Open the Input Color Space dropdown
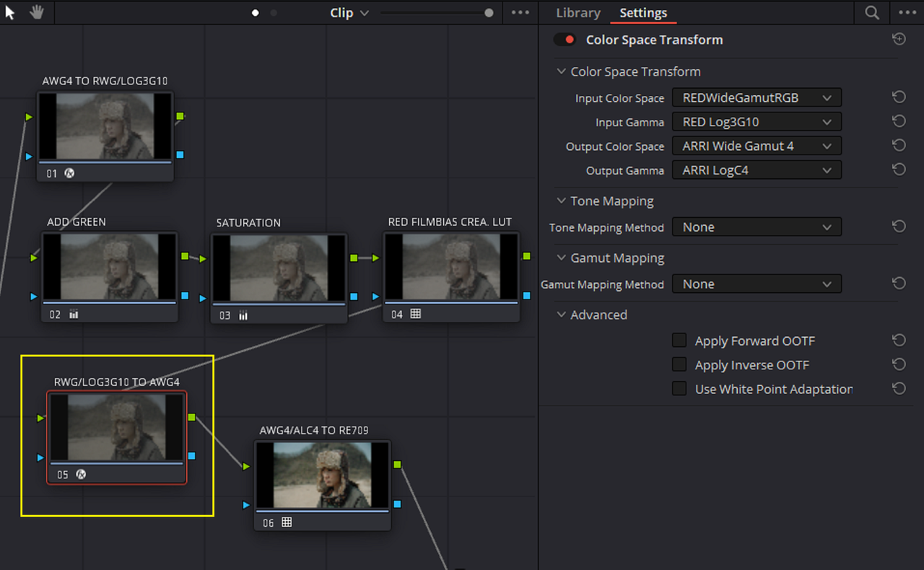Screen dimensions: 924x570 tap(757, 97)
